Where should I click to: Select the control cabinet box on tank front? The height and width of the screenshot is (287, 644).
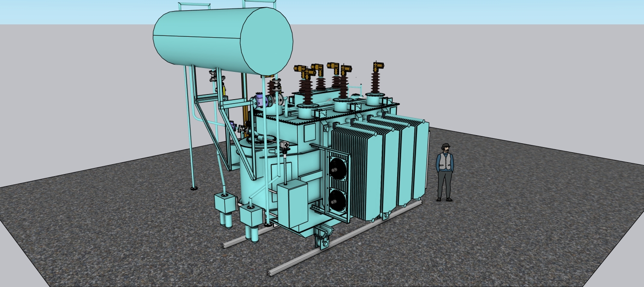(x=292, y=204)
